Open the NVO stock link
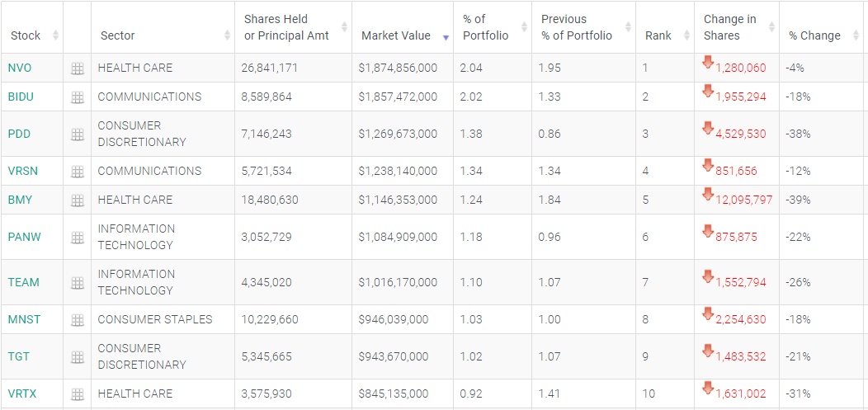 click(20, 68)
